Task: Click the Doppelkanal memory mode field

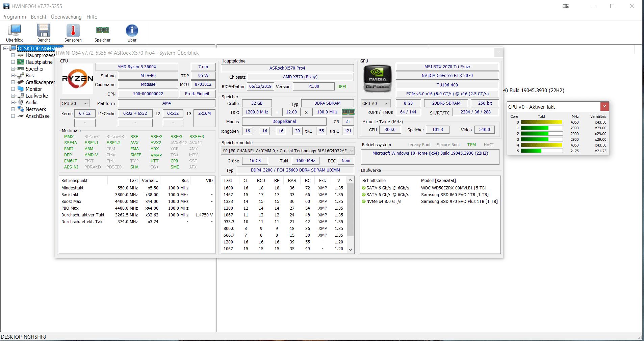Action: pos(284,122)
